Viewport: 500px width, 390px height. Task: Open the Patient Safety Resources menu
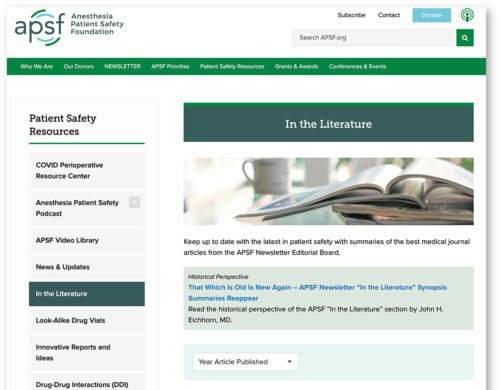click(x=232, y=66)
